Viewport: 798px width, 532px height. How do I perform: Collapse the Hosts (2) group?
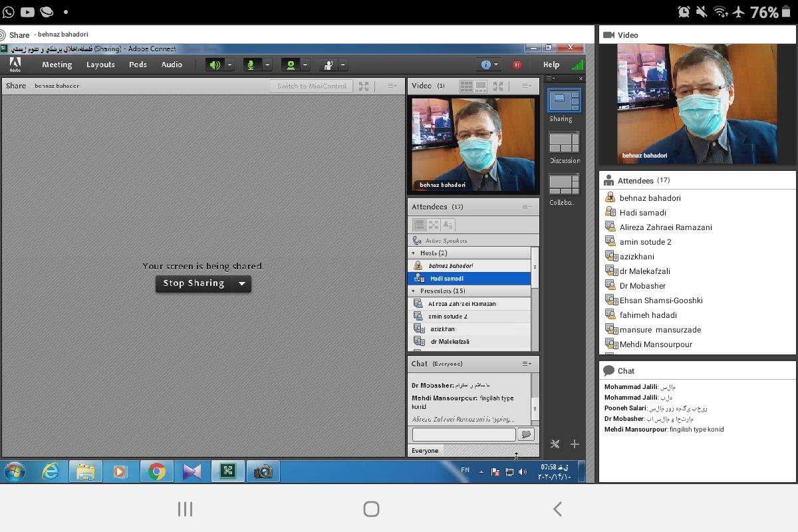tap(414, 253)
